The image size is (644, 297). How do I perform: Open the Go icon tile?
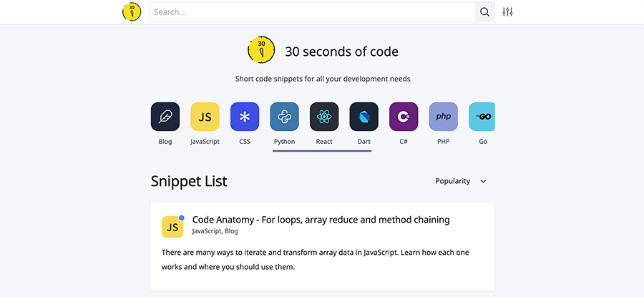pos(482,117)
